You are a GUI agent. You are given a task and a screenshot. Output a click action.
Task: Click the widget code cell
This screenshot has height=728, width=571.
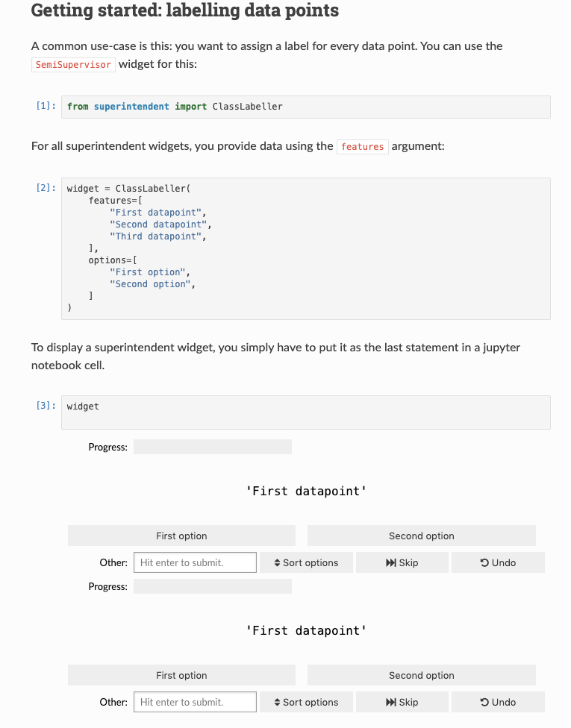[x=306, y=411]
